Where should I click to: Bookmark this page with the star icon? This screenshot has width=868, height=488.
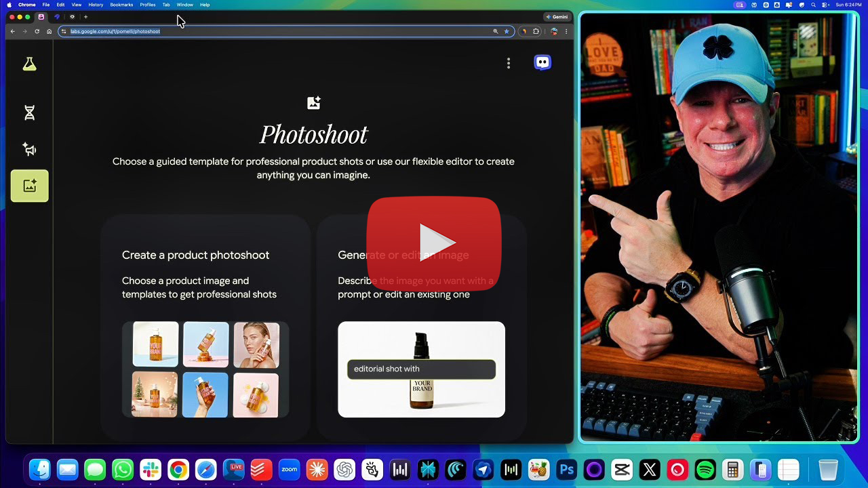pyautogui.click(x=506, y=31)
